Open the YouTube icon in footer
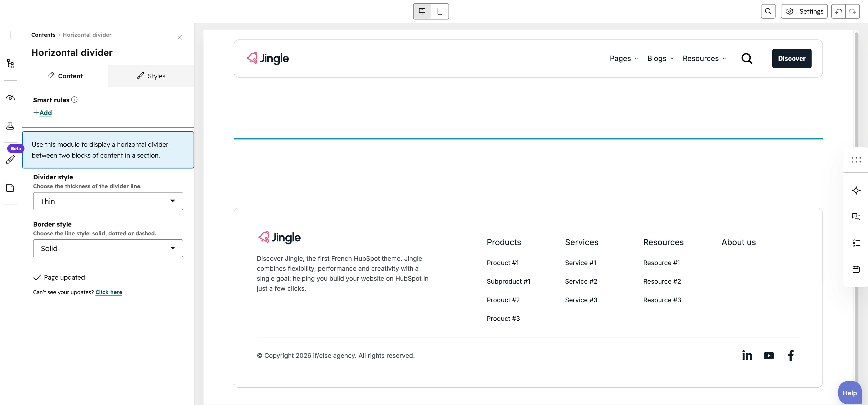 (x=769, y=356)
